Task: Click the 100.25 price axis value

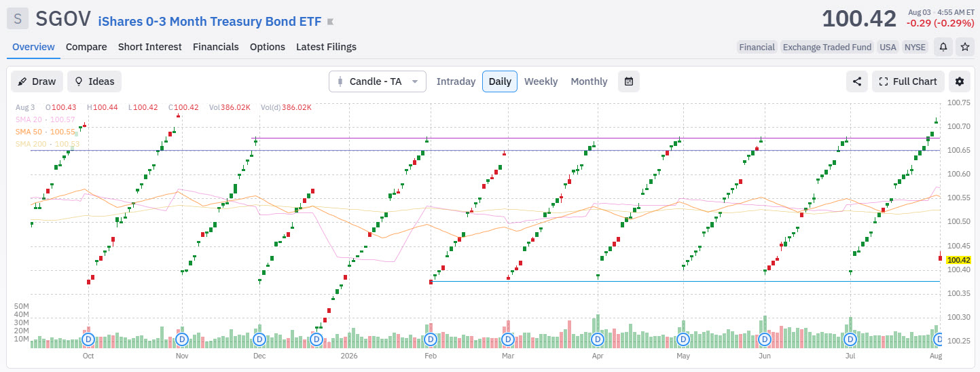Action: point(959,341)
